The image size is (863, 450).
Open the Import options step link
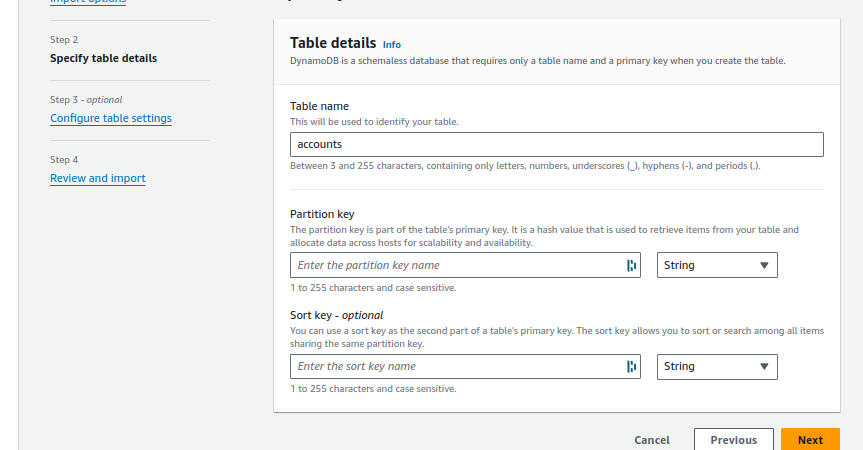[88, 2]
